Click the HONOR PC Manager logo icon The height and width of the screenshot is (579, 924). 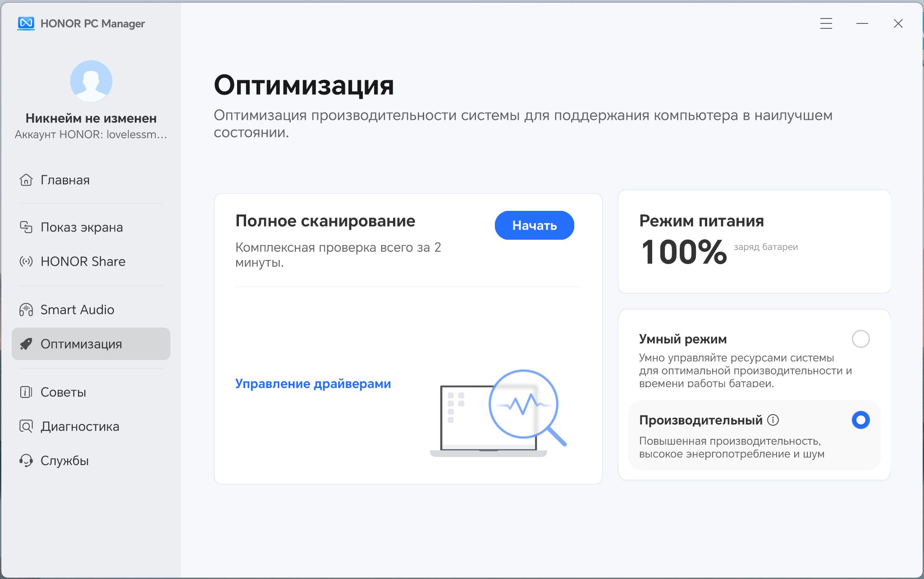[26, 23]
